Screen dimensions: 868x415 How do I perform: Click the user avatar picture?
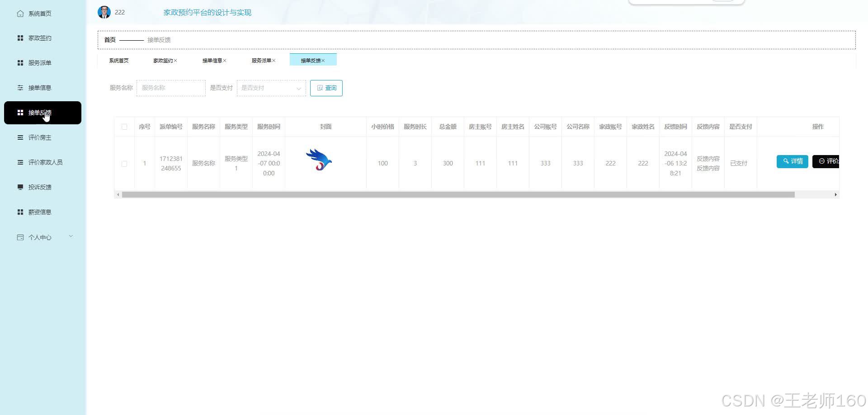point(104,12)
